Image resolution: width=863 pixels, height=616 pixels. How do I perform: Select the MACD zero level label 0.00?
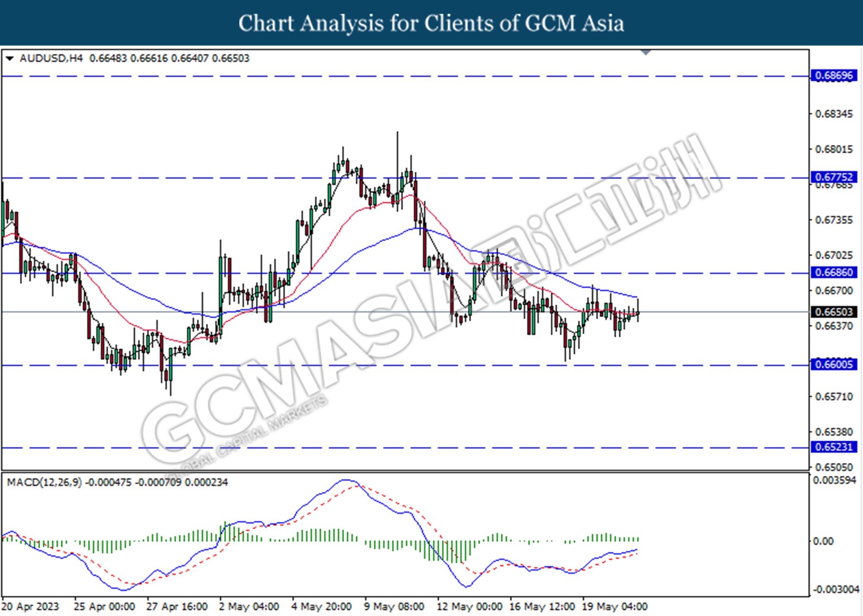point(823,541)
